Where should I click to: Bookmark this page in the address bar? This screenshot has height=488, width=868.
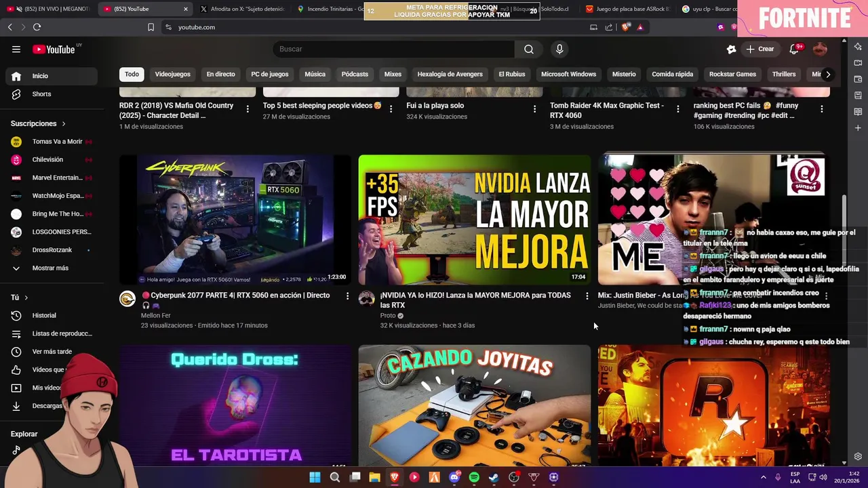pyautogui.click(x=151, y=27)
